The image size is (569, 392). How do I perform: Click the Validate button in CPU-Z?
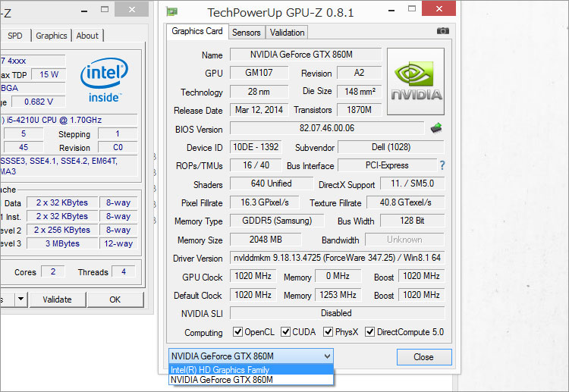point(58,299)
